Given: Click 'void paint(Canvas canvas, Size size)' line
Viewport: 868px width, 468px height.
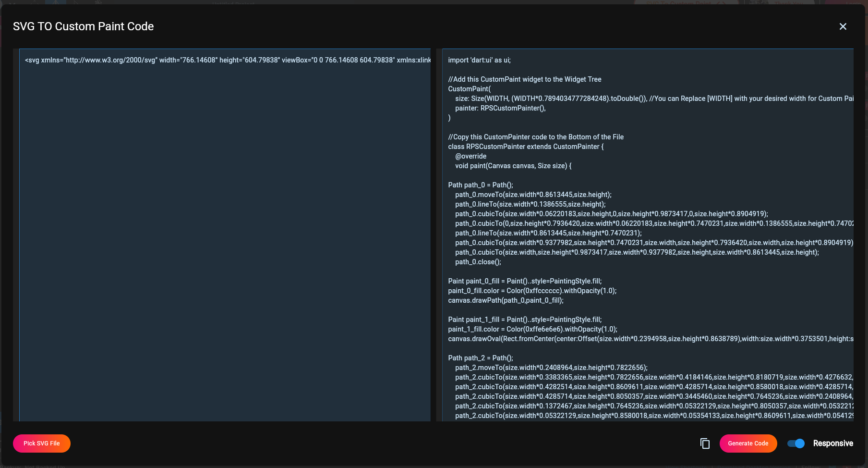Looking at the screenshot, I should point(513,166).
